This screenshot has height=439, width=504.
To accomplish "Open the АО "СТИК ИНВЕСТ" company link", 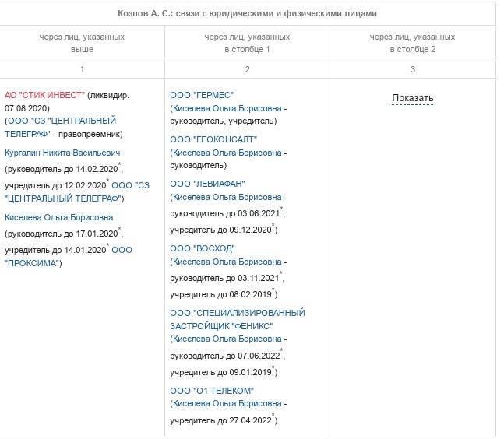I will pos(45,95).
